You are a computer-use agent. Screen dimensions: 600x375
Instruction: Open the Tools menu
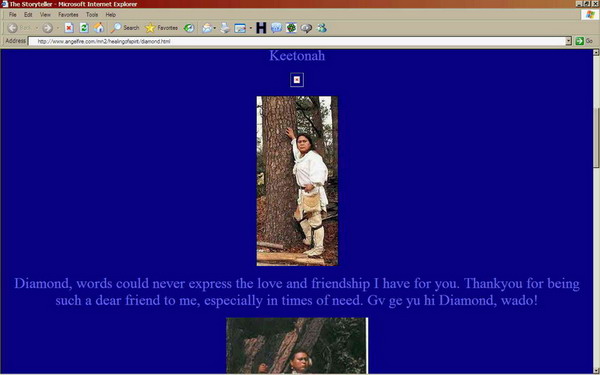(92, 15)
